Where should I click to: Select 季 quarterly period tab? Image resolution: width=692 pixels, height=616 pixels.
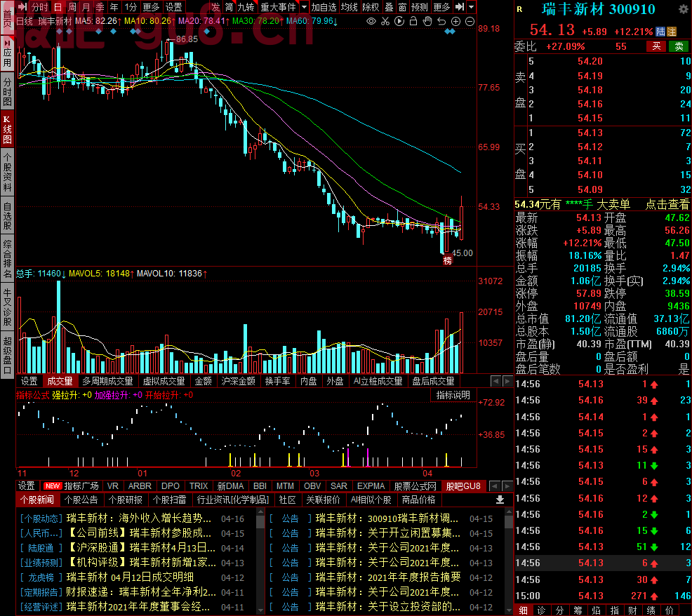tap(100, 6)
